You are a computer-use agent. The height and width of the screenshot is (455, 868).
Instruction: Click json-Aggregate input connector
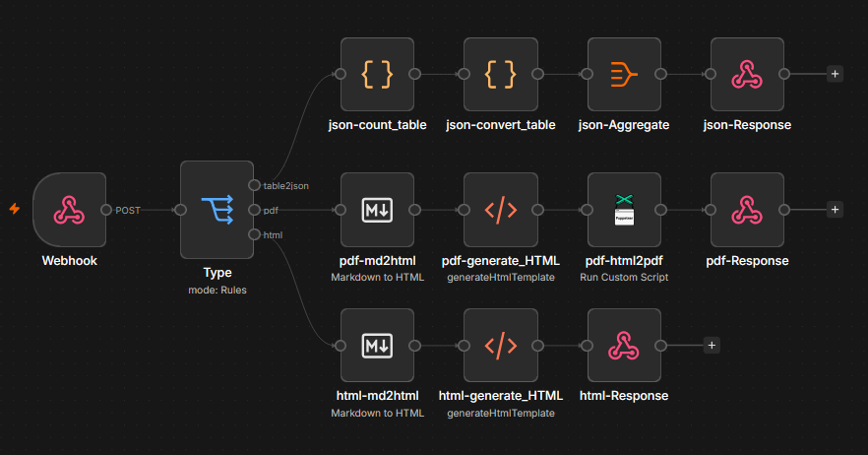pos(588,74)
